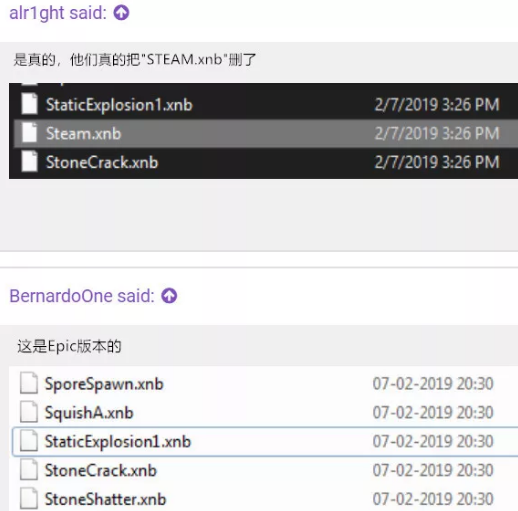The image size is (518, 511).
Task: Jump to BernardoOne's original post arrow icon
Action: pyautogui.click(x=169, y=296)
